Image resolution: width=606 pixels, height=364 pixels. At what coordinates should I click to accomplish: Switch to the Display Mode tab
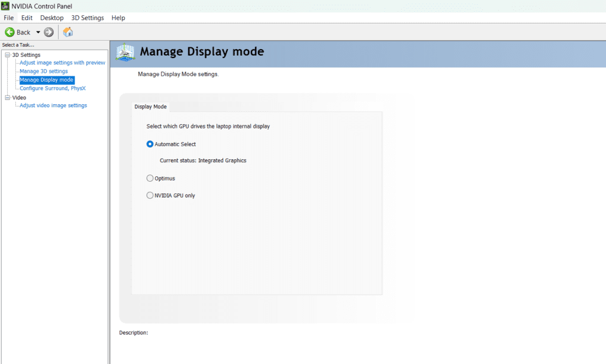click(x=150, y=107)
